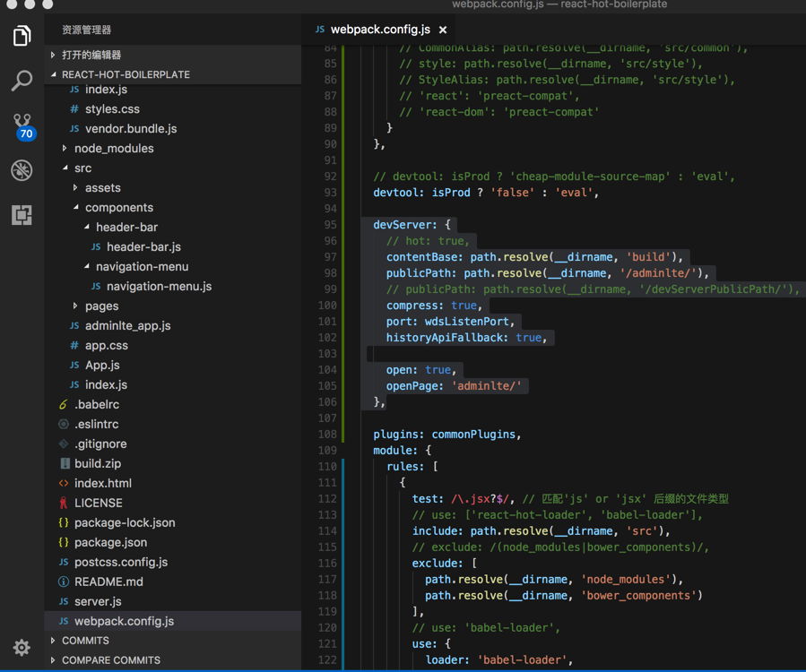
Task: Select the webpack.config.js editor tab
Action: [x=379, y=30]
